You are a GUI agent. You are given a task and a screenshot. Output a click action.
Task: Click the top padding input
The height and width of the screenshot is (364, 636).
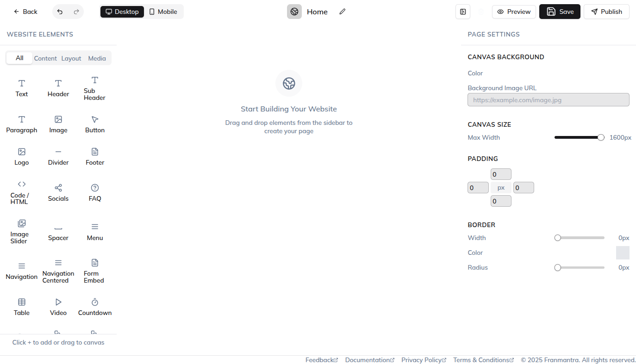pos(501,174)
